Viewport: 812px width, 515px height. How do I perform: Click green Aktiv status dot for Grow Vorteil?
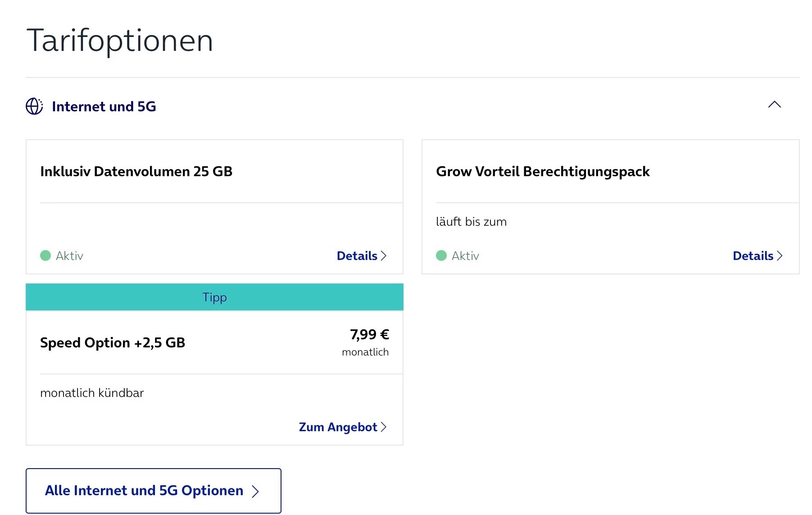coord(441,256)
